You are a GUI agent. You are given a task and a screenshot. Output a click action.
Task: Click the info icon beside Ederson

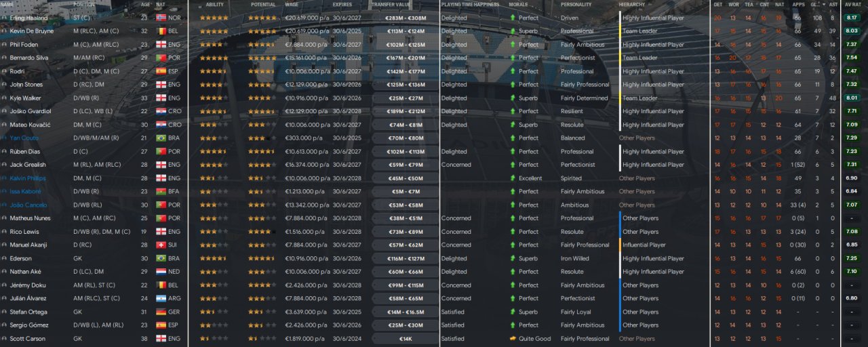point(4,258)
